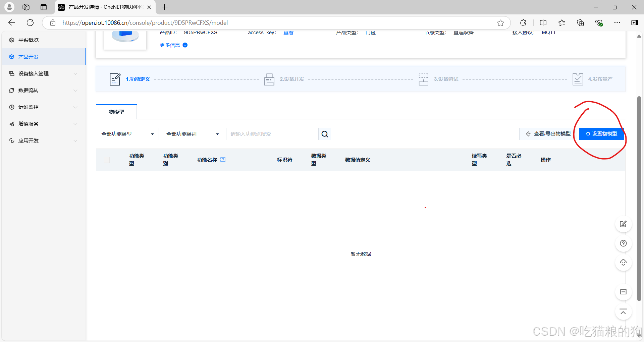Select the header row checkbox in the table
The height and width of the screenshot is (342, 644).
(x=107, y=160)
